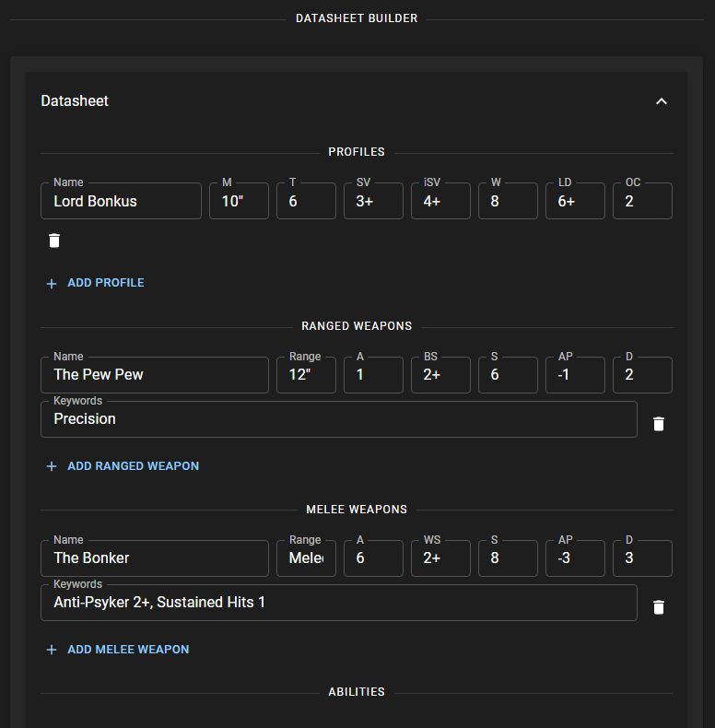
Task: Edit the Leadership LD field
Action: [x=575, y=201]
